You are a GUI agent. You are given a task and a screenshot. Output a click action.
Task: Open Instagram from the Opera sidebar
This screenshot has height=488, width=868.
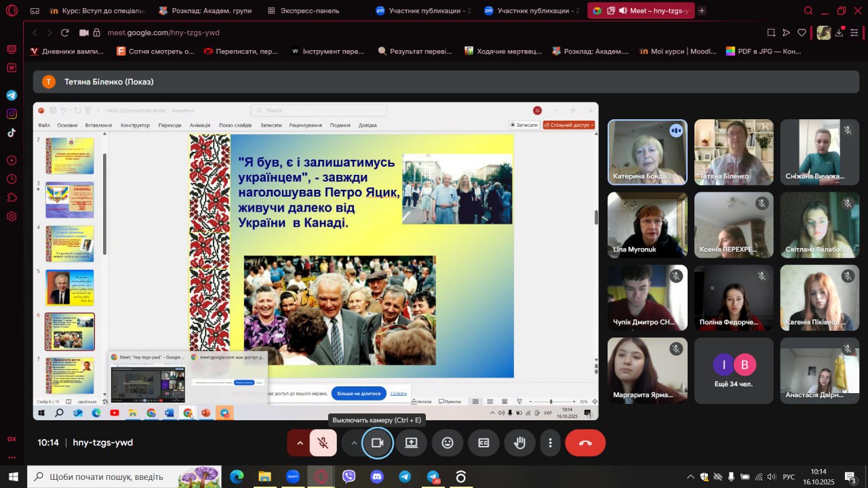coord(12,114)
